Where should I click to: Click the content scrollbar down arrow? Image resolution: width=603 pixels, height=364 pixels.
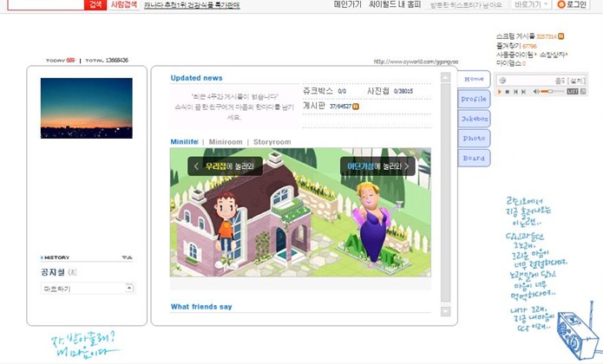(x=445, y=311)
